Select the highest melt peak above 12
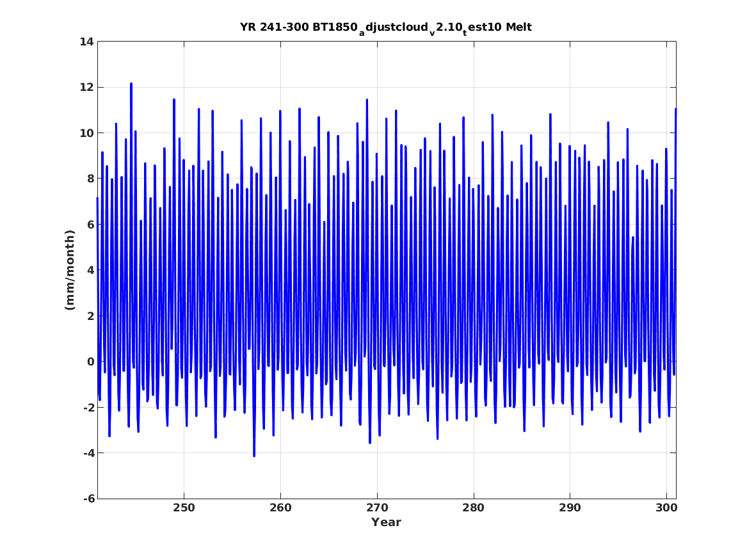This screenshot has width=747, height=560. [131, 84]
